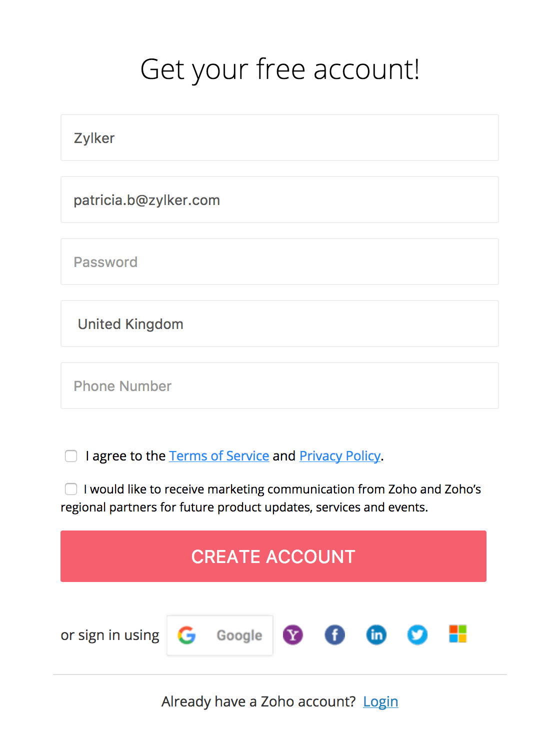Open the Terms of Service link

(219, 456)
